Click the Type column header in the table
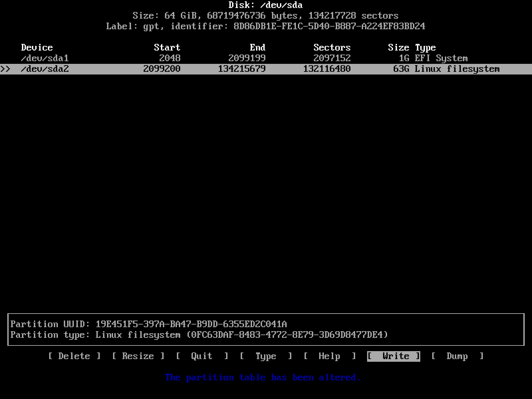Viewport: 532px width, 399px height. pyautogui.click(x=425, y=48)
